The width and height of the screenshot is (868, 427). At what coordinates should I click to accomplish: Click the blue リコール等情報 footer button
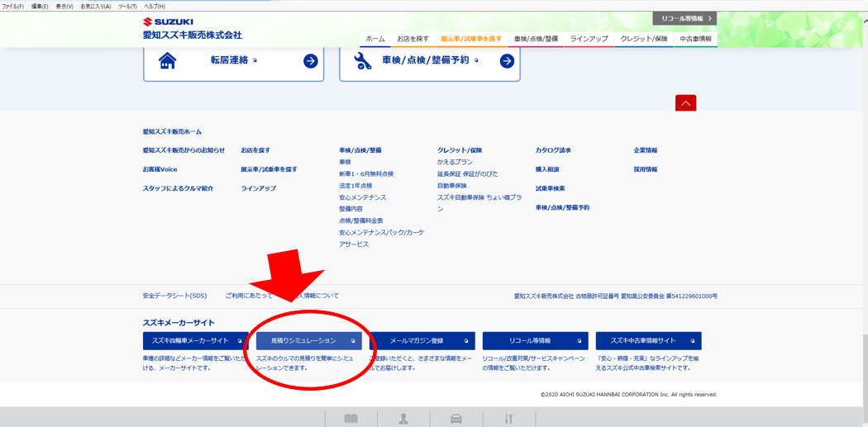(536, 341)
